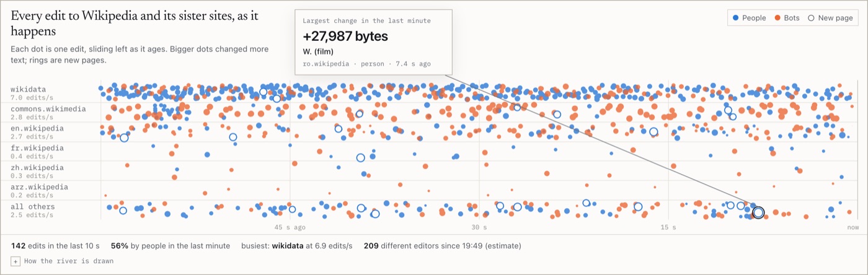Select the zh.wikipedia row label

(x=37, y=167)
